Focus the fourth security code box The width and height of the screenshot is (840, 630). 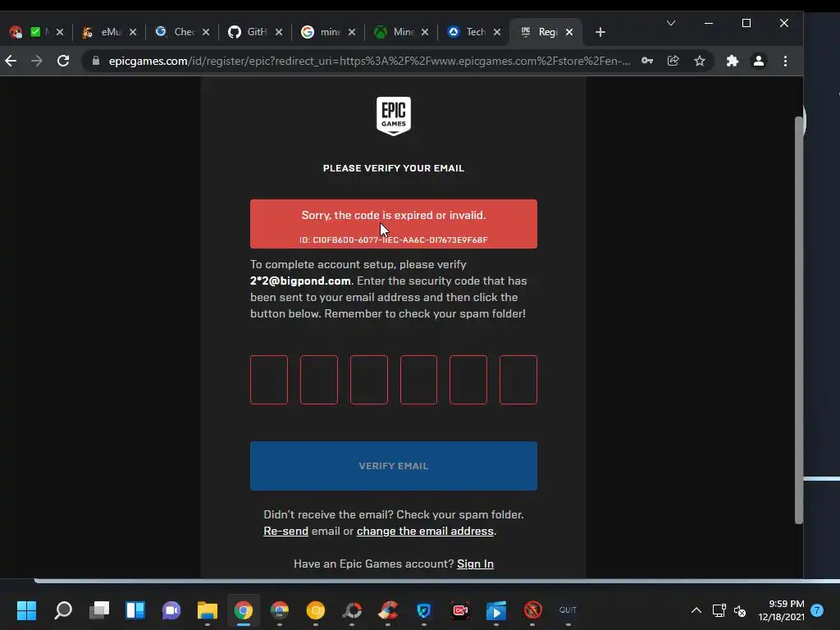(x=418, y=379)
